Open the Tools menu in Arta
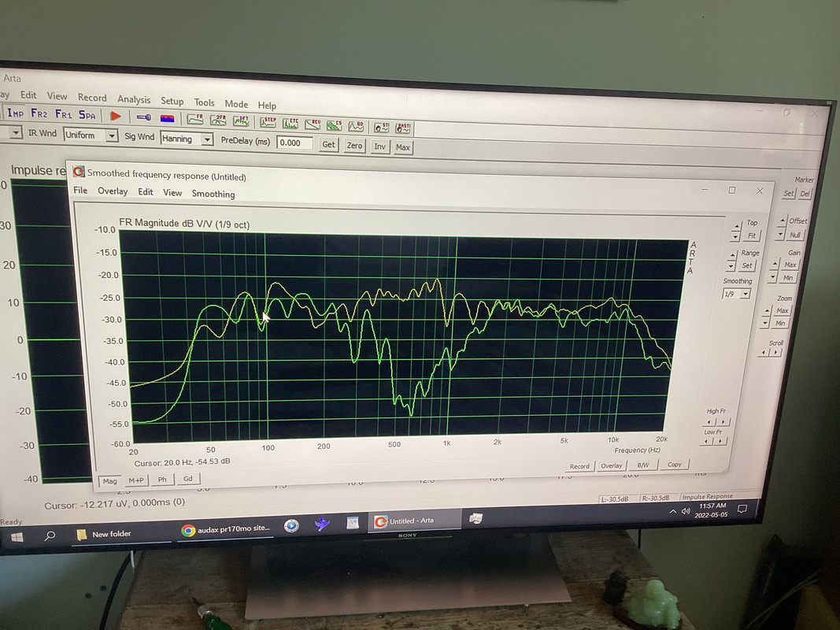840x630 pixels. tap(204, 102)
